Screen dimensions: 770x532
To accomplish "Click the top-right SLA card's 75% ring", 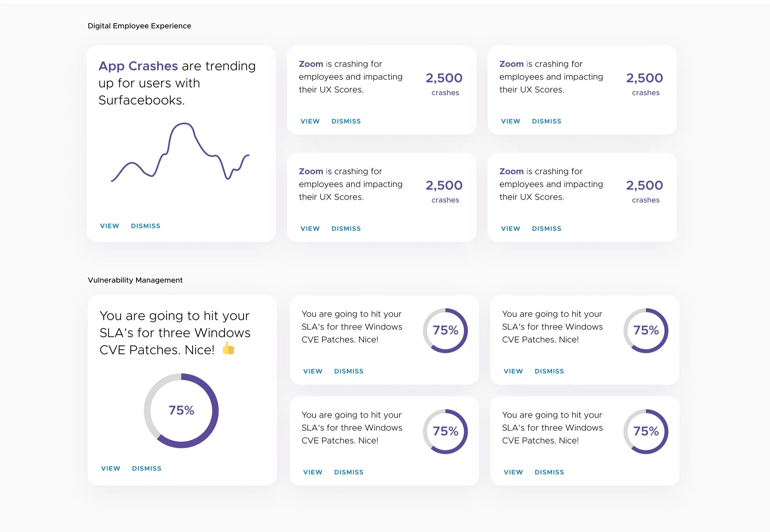I will coord(646,330).
